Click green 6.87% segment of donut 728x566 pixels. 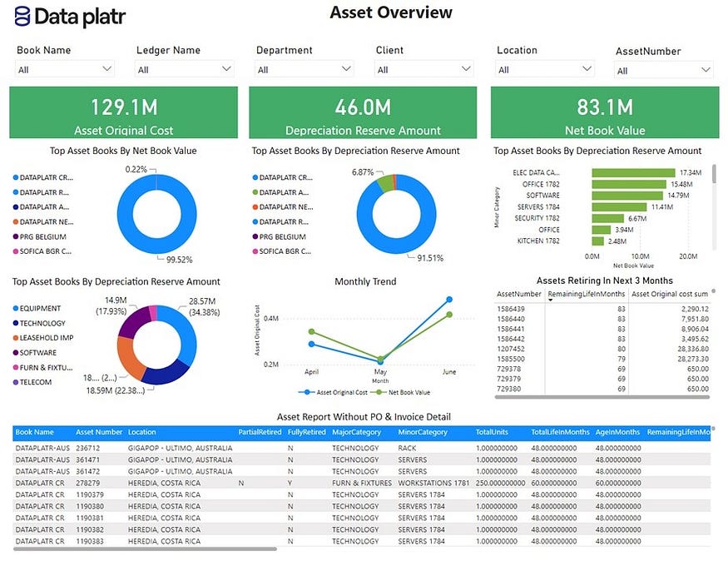click(385, 183)
